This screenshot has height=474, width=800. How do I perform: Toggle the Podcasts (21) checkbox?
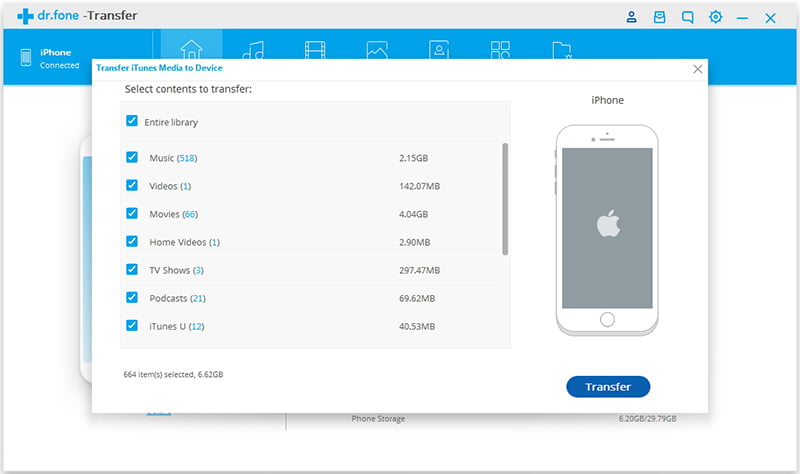(132, 298)
